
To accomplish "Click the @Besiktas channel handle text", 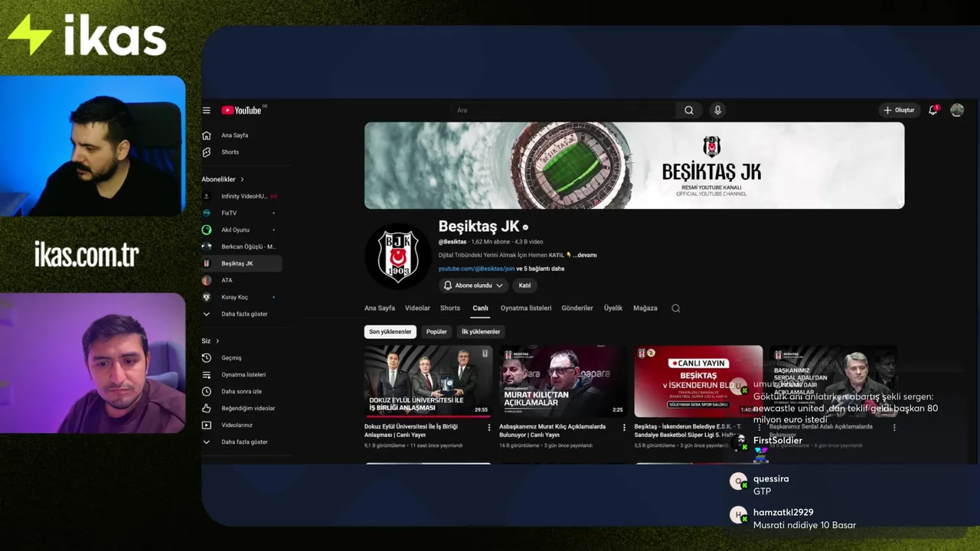I will tap(452, 242).
